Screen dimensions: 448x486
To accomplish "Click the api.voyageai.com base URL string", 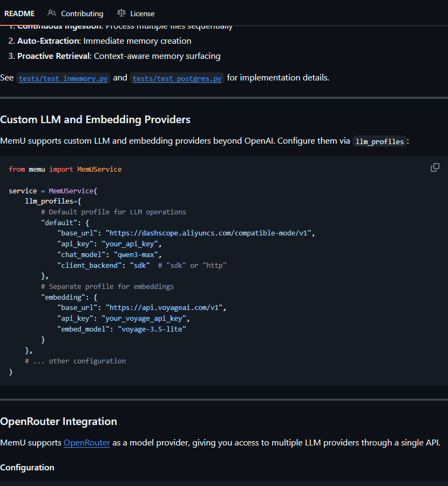I will click(x=164, y=308).
